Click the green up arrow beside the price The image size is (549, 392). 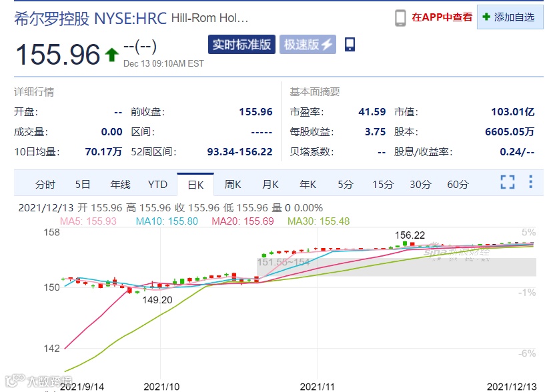[x=111, y=55]
